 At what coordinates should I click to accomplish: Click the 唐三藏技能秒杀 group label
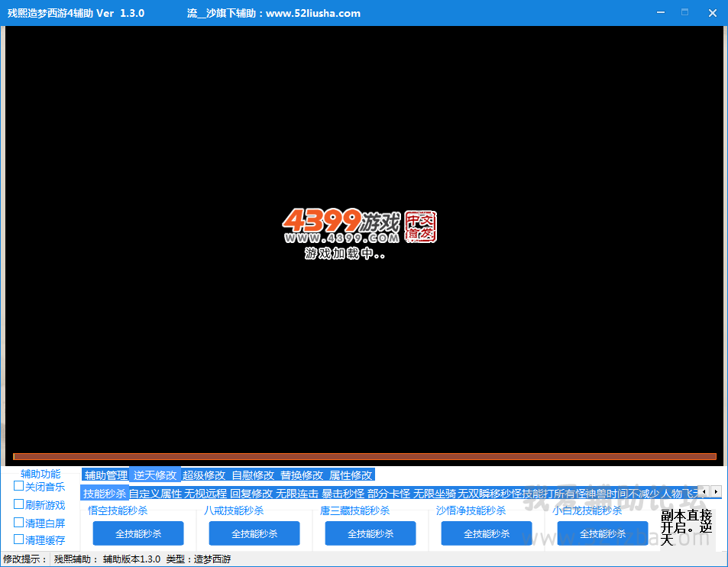(354, 510)
